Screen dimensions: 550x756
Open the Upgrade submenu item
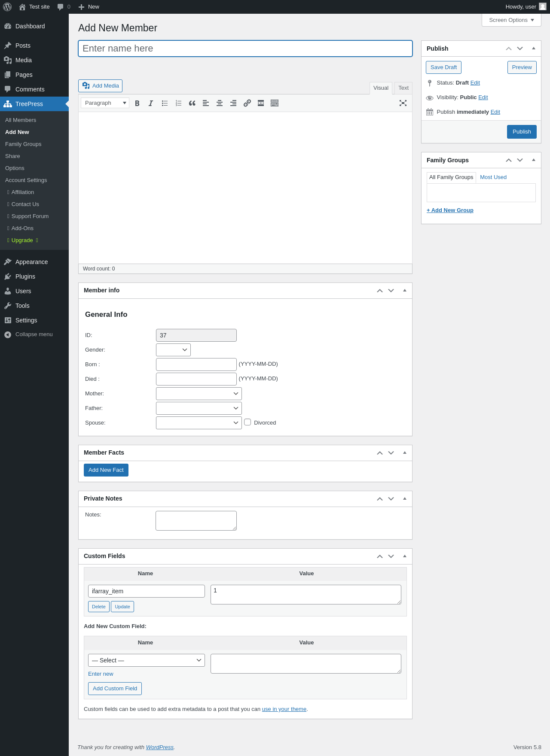[22, 240]
